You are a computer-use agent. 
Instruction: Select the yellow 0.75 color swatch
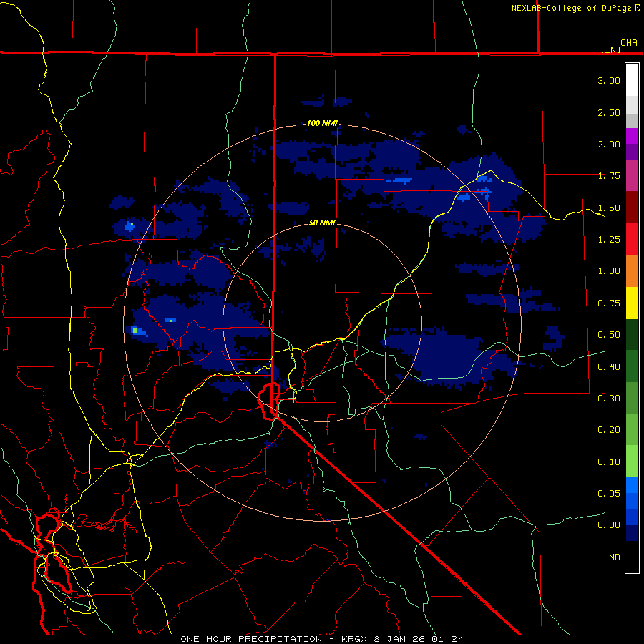coord(632,303)
